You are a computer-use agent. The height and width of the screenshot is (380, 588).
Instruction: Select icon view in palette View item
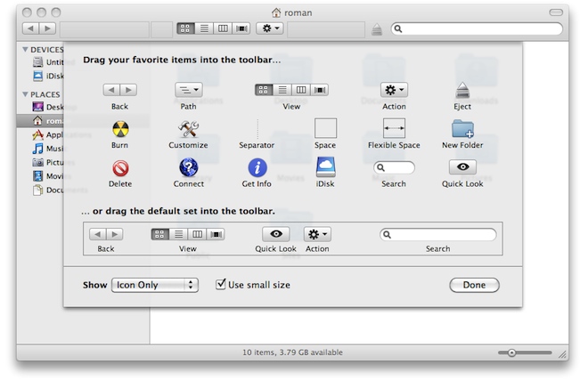click(264, 90)
